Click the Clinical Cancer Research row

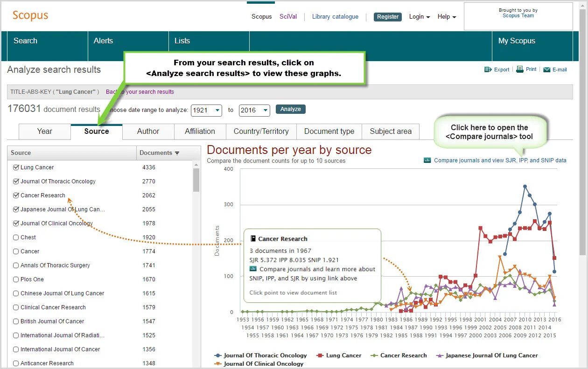100,307
